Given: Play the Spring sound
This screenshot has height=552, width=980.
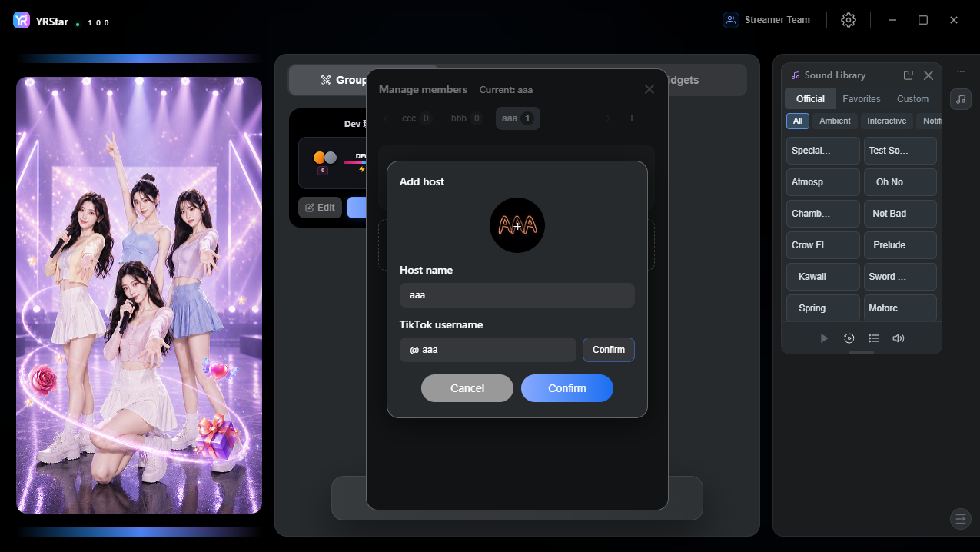Looking at the screenshot, I should point(823,308).
